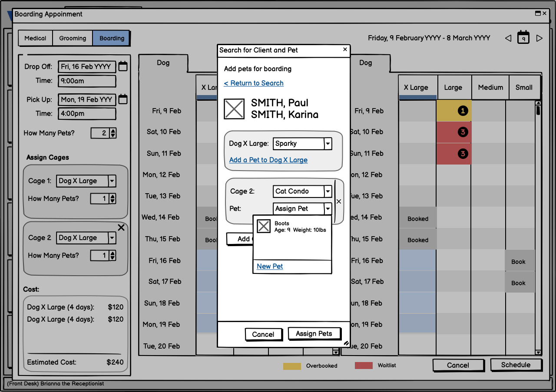
Task: Click the New Pet link
Action: (270, 267)
